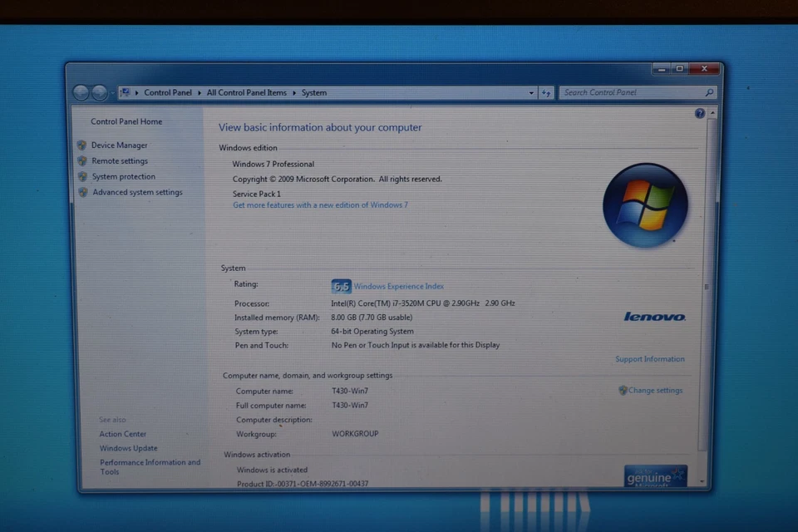Click the Search Control Panel box
The width and height of the screenshot is (798, 532).
(x=632, y=92)
